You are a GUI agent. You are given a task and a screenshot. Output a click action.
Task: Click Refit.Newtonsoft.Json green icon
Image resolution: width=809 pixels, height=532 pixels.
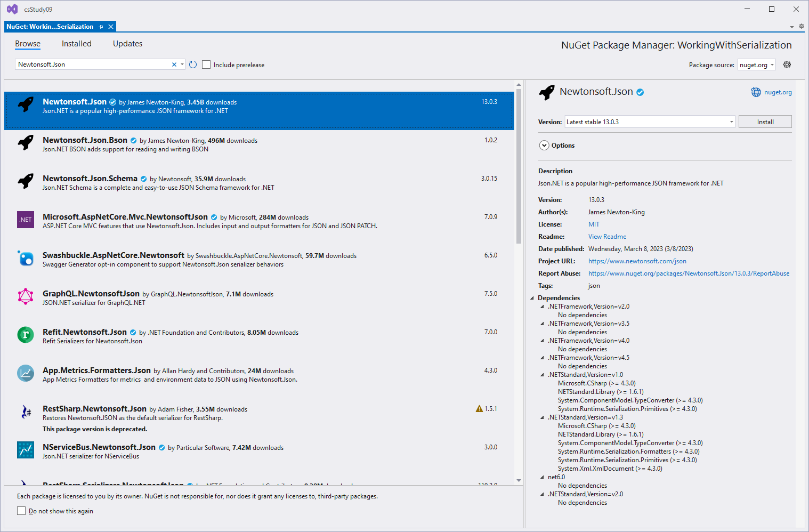[26, 334]
